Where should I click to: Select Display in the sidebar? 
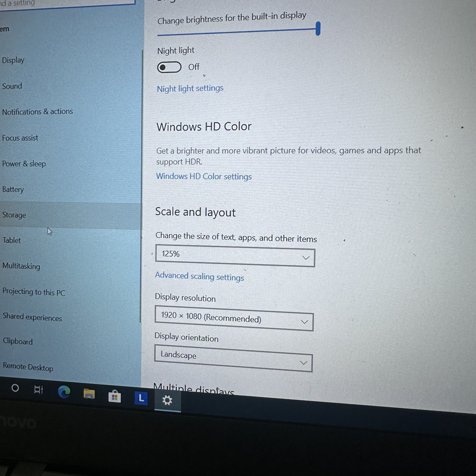tap(13, 60)
